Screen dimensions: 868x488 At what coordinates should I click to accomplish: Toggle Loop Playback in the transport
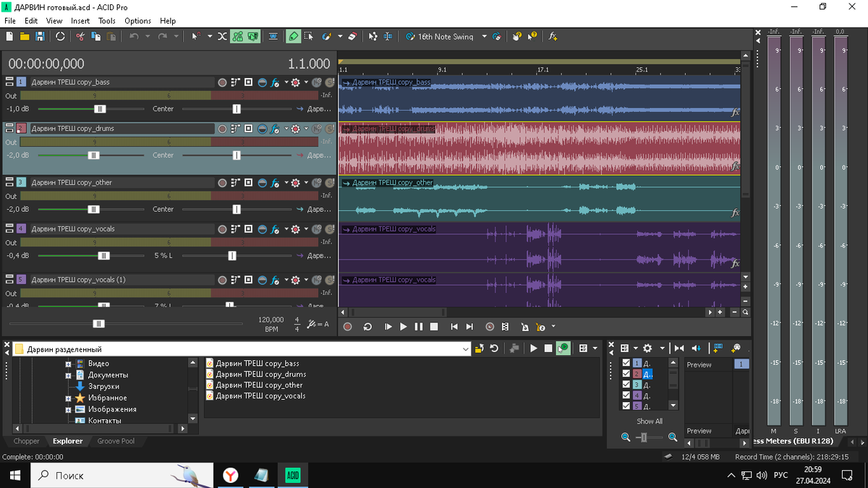[367, 327]
